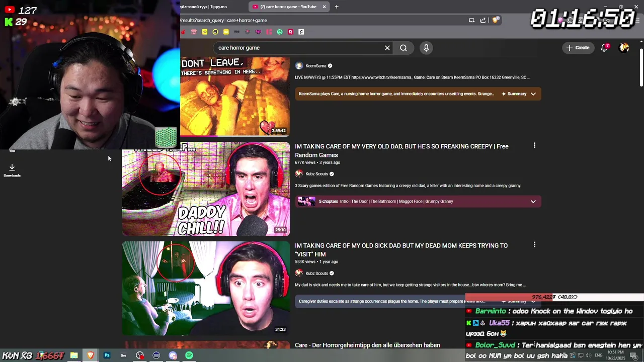Select the care horror game YouTube tab
Image resolution: width=644 pixels, height=362 pixels.
(x=288, y=7)
